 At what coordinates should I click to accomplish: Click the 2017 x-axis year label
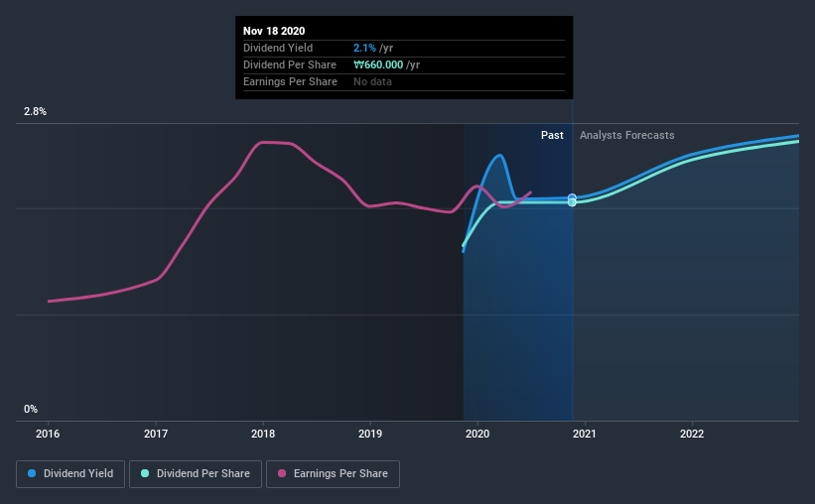[156, 434]
